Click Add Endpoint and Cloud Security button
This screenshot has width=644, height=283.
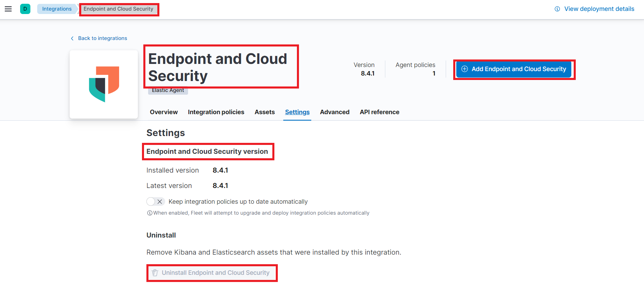[x=514, y=69]
